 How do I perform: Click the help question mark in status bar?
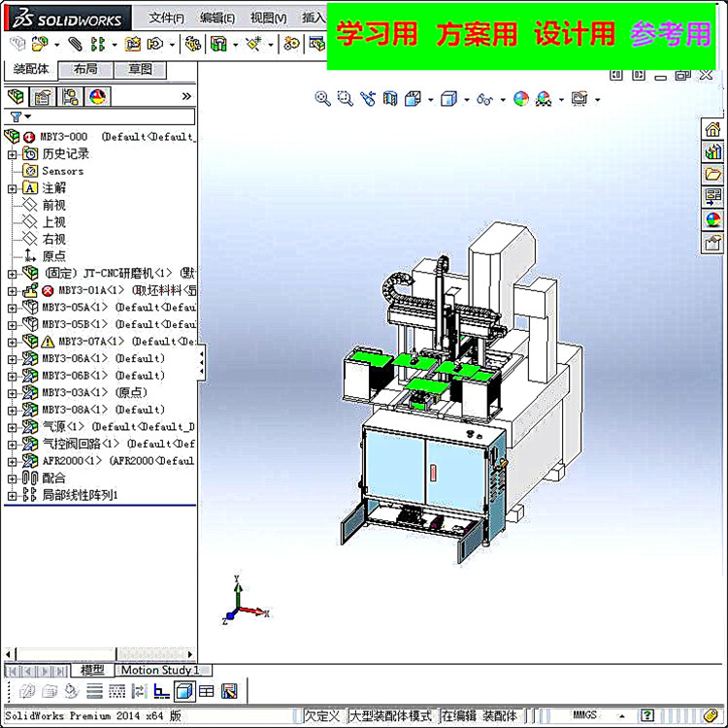646,715
